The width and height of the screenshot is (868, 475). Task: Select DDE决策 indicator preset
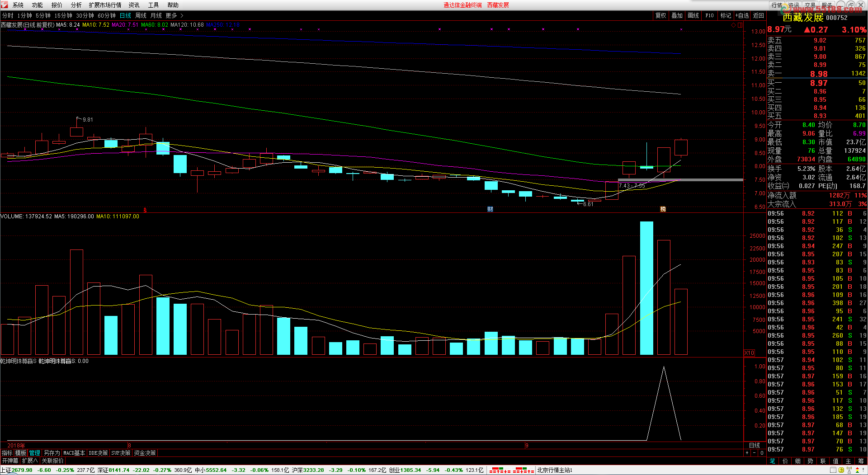[98, 452]
